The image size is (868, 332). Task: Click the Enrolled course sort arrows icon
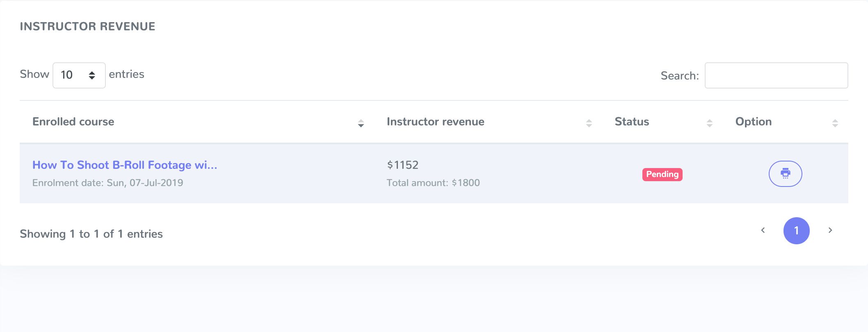[x=361, y=123]
